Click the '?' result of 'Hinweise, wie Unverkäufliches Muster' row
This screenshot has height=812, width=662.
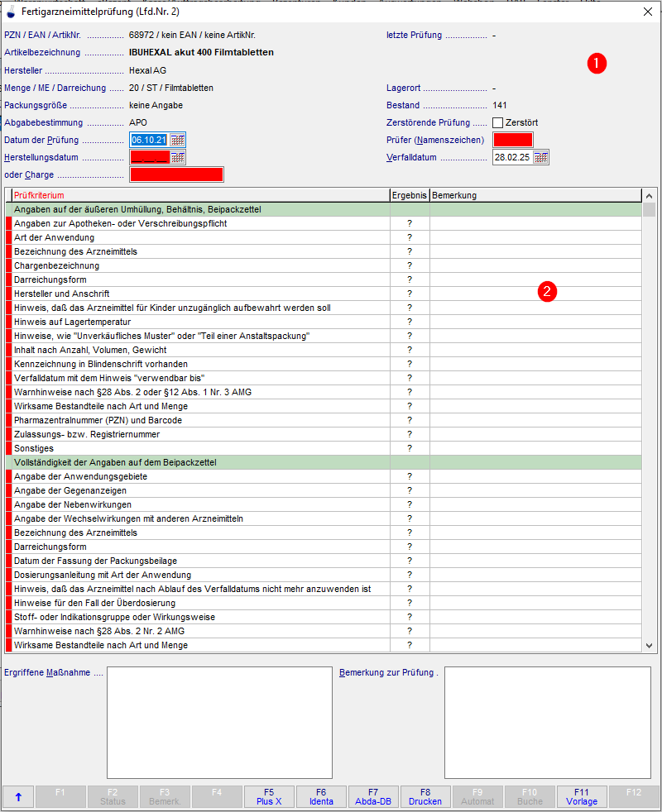410,336
